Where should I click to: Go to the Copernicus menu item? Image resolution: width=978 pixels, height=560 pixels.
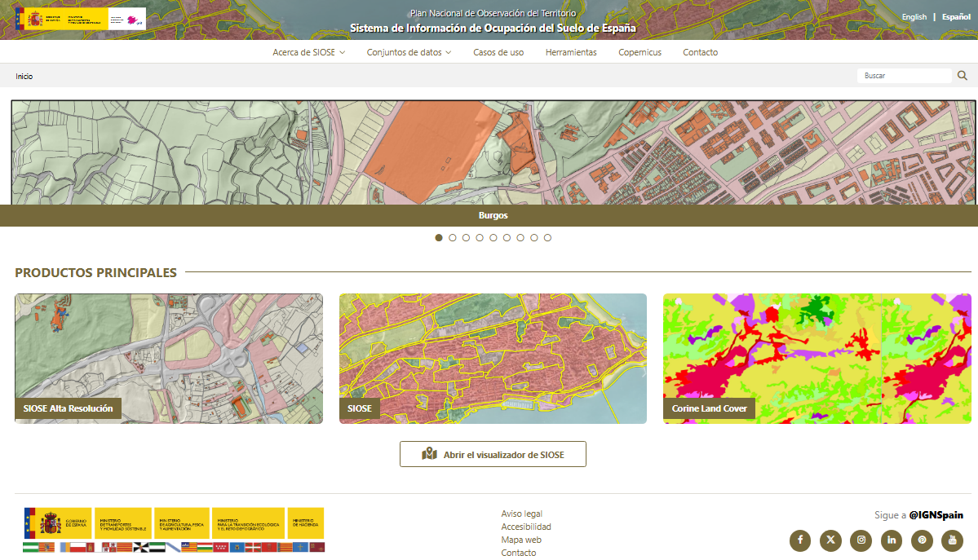tap(639, 52)
